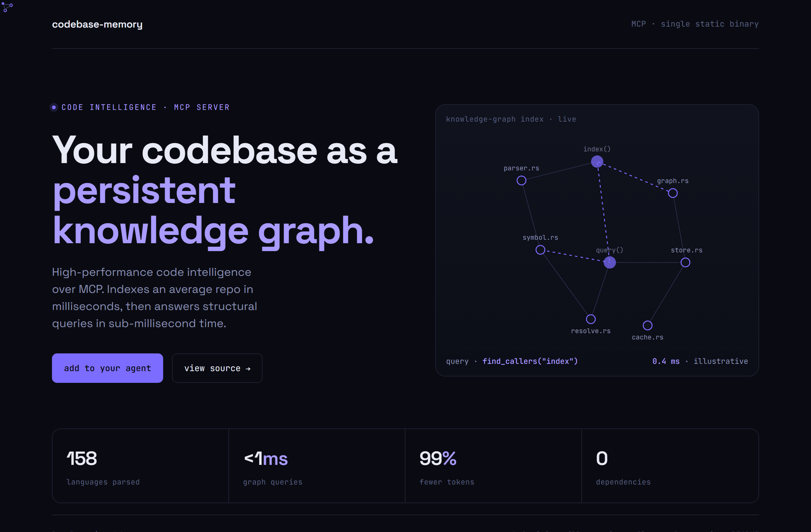
Task: Click the 'languages parsed' label
Action: [x=103, y=482]
